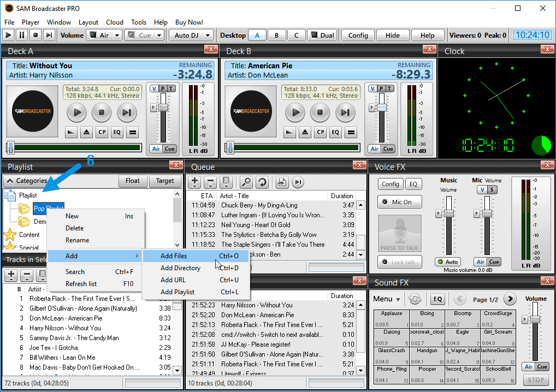Click the save icon in the Queue toolbar

226,182
